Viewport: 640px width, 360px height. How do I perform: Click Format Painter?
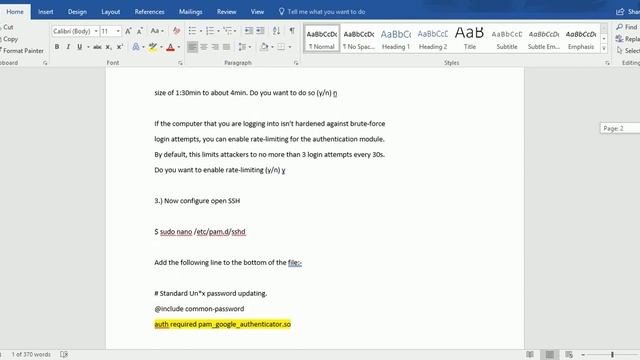click(x=22, y=51)
